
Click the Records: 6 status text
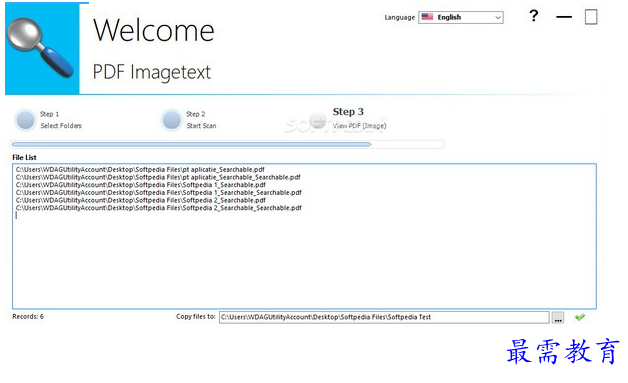[28, 316]
